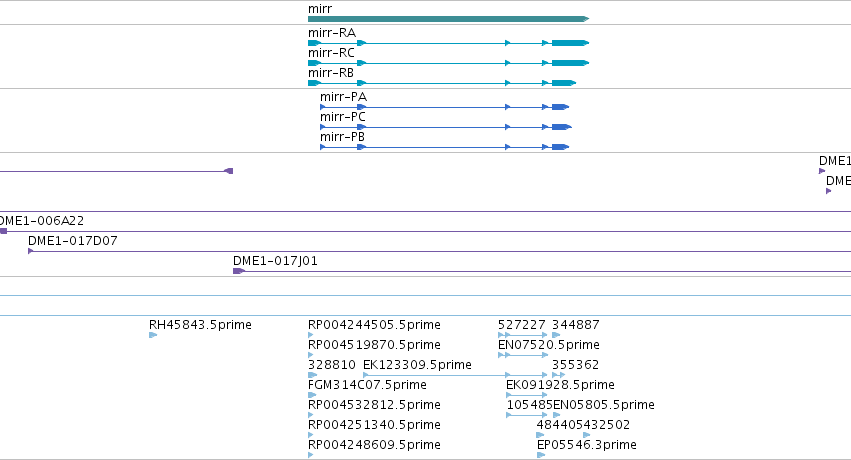This screenshot has height=460, width=851.
Task: Select the EN07520.5prime EST label
Action: point(549,345)
